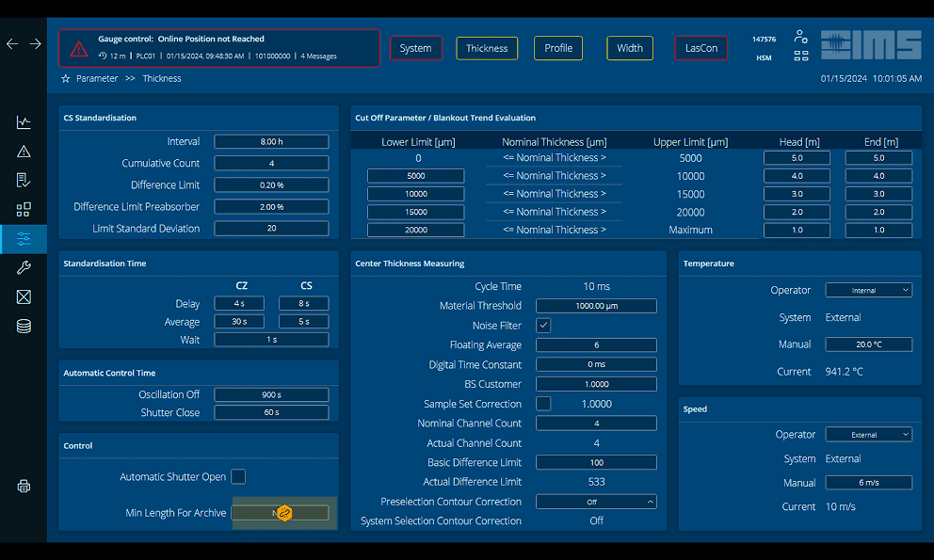Open the Gauge control alarm message banner
The width and height of the screenshot is (934, 560).
point(219,48)
